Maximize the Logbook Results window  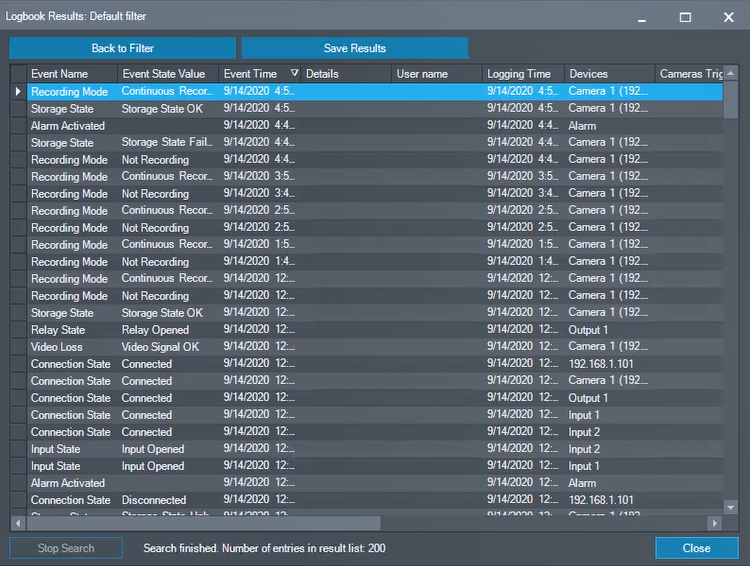point(685,17)
